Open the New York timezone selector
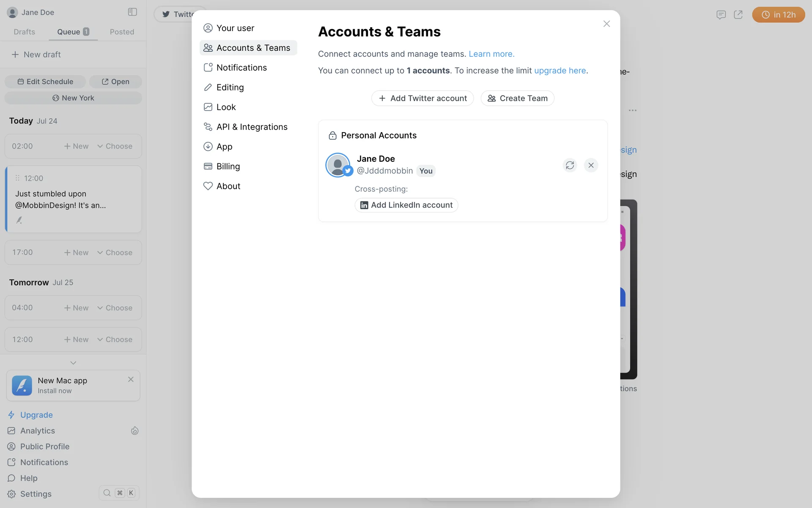The image size is (812, 508). [73, 98]
